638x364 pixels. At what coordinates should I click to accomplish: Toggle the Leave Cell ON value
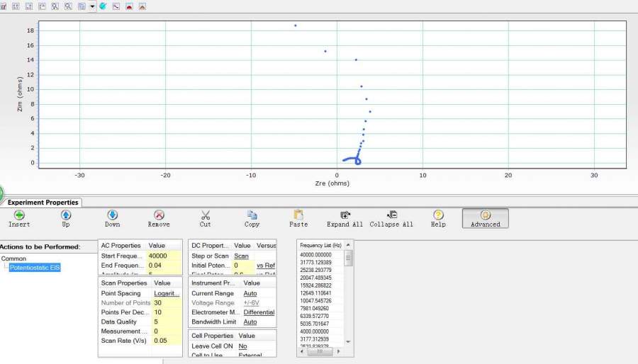(x=242, y=346)
